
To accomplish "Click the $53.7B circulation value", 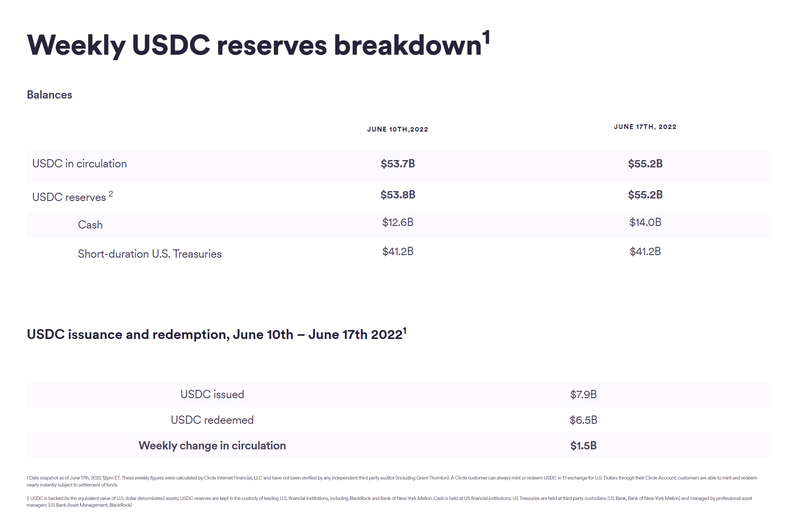I will pyautogui.click(x=398, y=164).
